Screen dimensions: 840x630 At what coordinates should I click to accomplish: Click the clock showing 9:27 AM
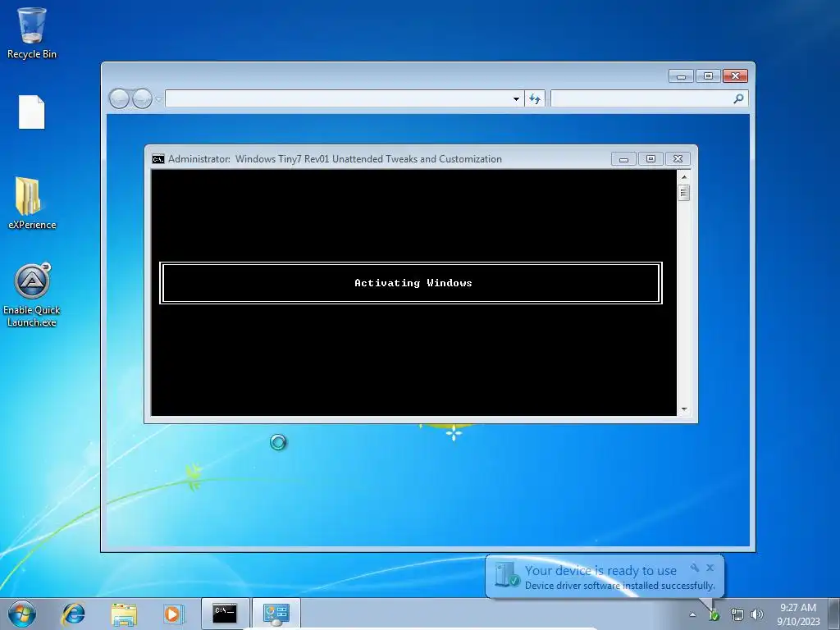coord(798,608)
